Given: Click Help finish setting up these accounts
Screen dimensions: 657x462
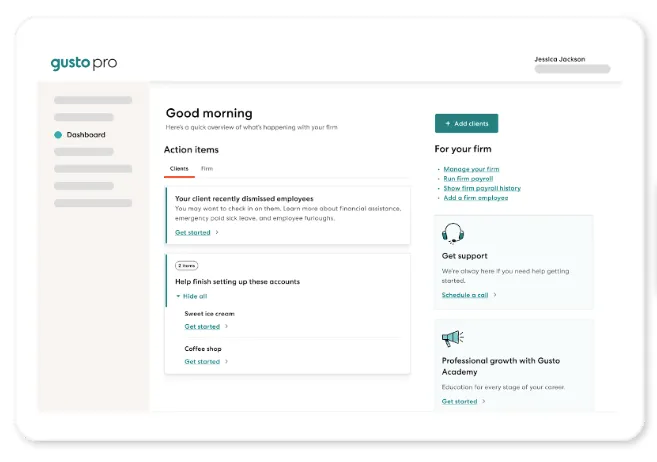Looking at the screenshot, I should [237, 282].
